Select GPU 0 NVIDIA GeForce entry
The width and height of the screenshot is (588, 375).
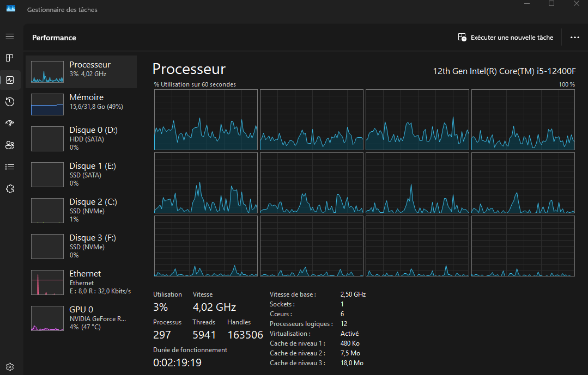[81, 318]
